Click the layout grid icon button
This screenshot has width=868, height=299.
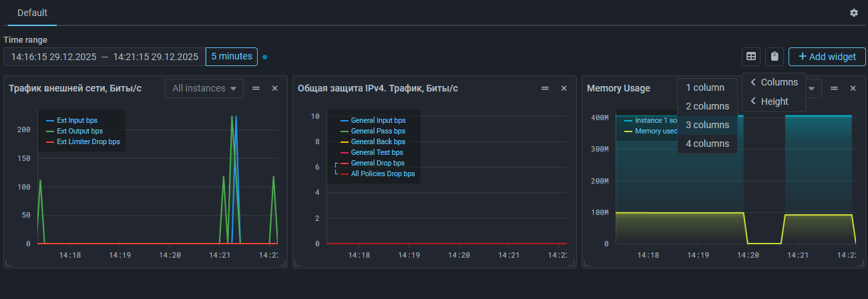751,57
